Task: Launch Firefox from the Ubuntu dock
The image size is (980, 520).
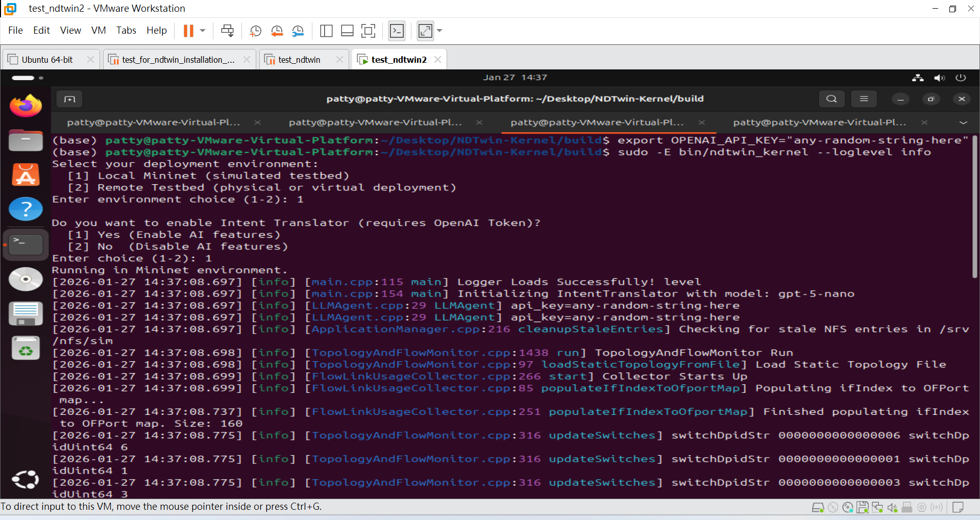Action: click(x=26, y=106)
